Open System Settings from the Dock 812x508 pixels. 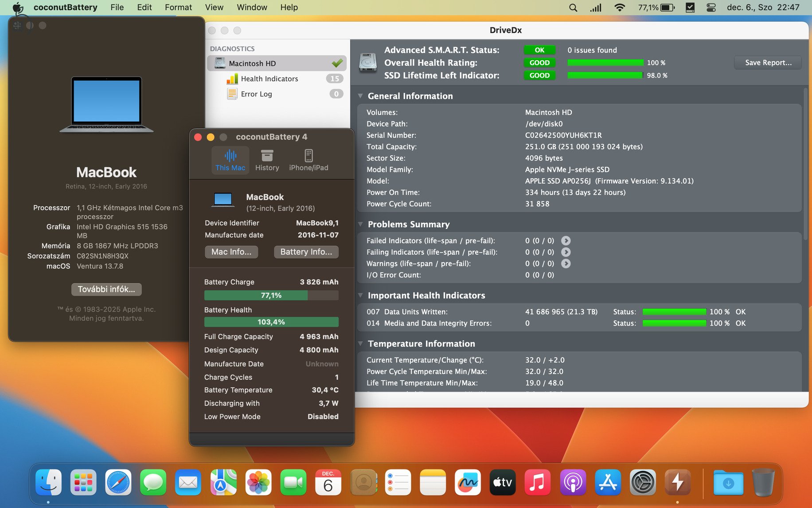coord(643,482)
